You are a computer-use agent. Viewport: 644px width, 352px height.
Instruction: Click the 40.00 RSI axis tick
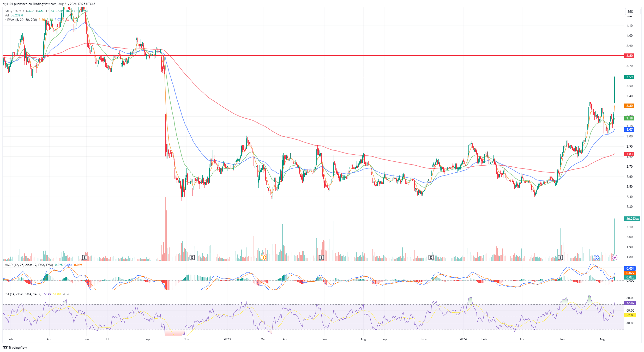[x=630, y=323]
